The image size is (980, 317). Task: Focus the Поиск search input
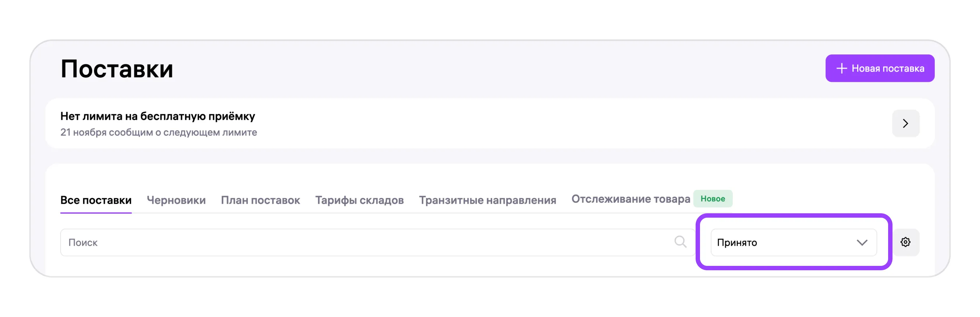point(365,243)
